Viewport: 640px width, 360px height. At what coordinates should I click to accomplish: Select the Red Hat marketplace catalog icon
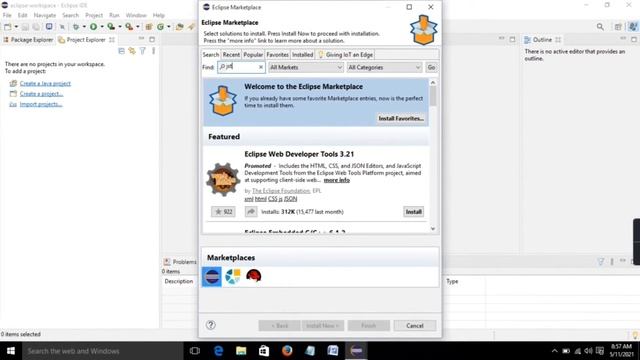click(x=253, y=276)
